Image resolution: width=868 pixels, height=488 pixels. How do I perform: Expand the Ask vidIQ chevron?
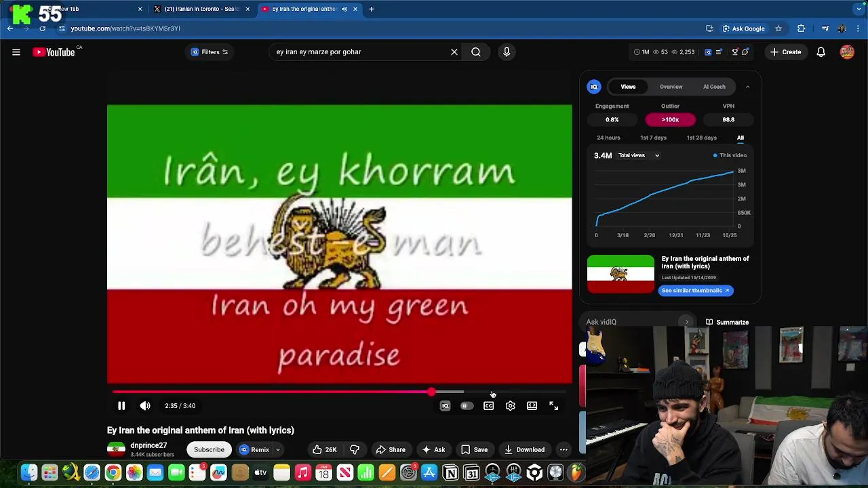coord(686,322)
